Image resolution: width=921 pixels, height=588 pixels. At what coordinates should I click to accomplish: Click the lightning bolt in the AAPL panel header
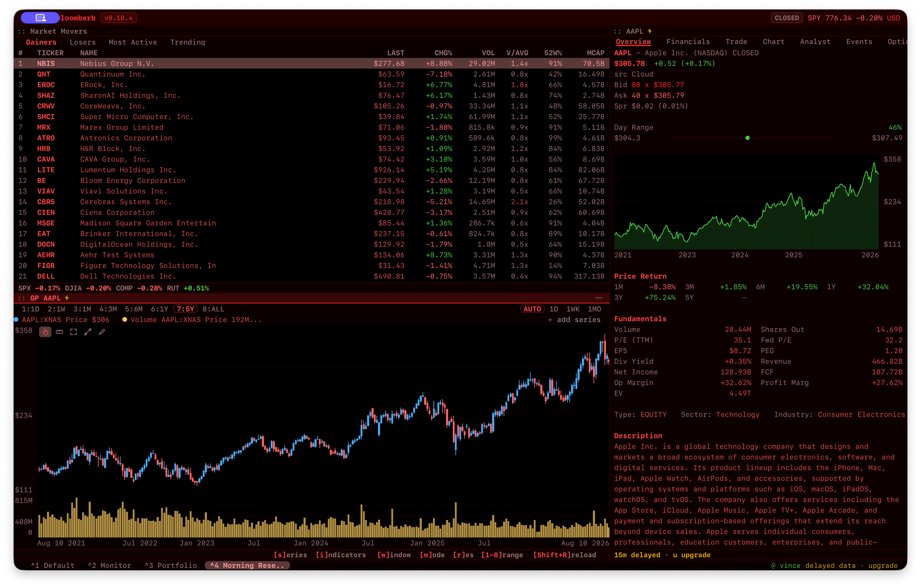(649, 31)
